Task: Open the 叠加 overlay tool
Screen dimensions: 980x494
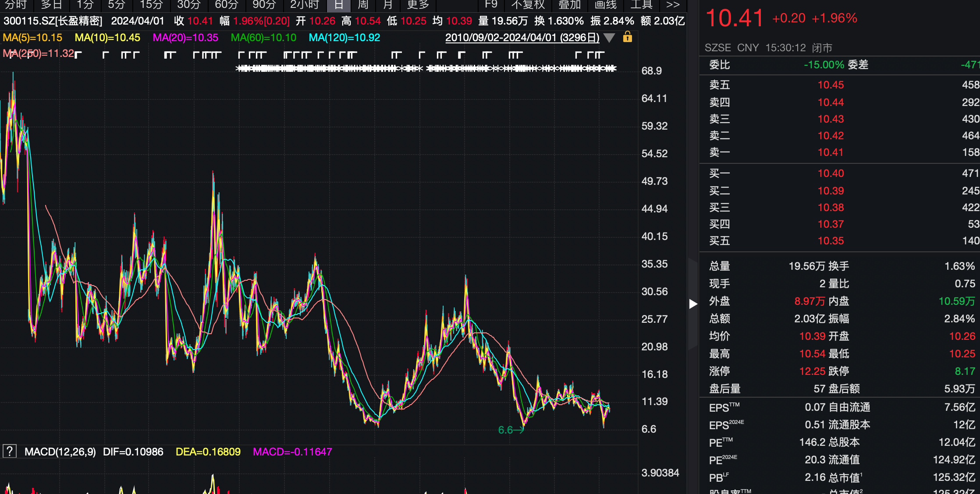Action: (x=569, y=5)
